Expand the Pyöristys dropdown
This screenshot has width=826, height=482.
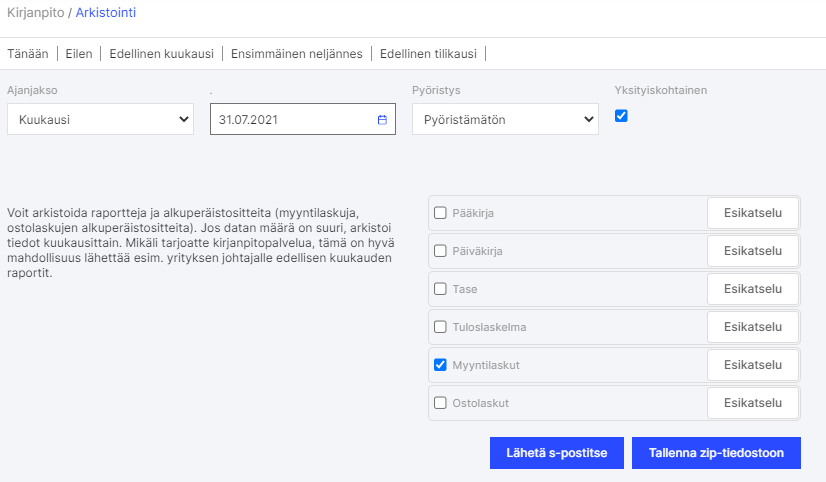505,120
